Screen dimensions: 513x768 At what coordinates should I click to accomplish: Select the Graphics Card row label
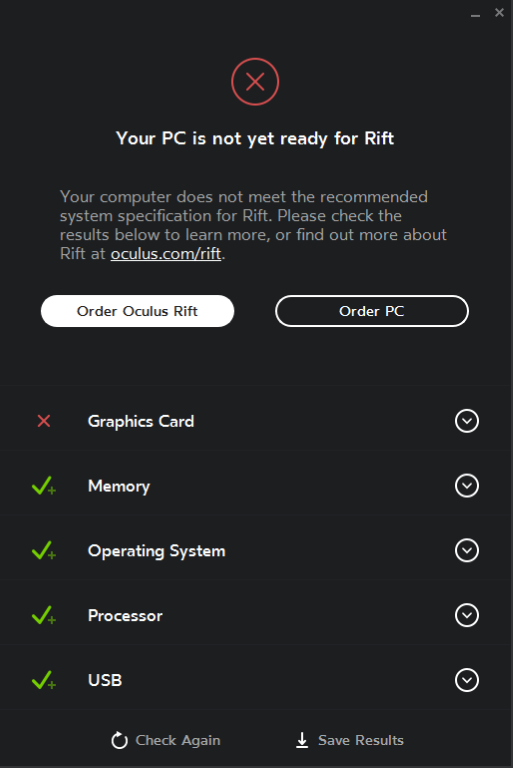pyautogui.click(x=141, y=421)
